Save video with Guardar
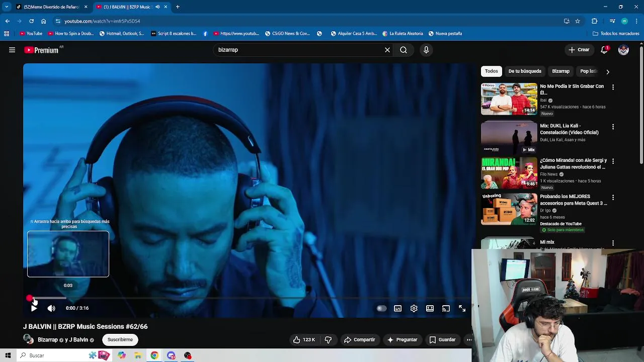The image size is (644, 362). point(442,340)
